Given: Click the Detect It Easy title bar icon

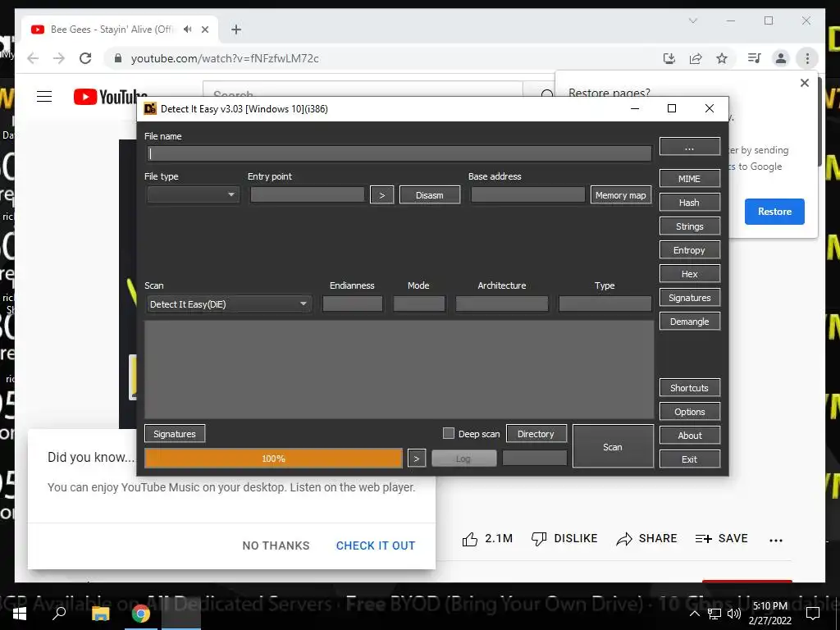Looking at the screenshot, I should [150, 109].
